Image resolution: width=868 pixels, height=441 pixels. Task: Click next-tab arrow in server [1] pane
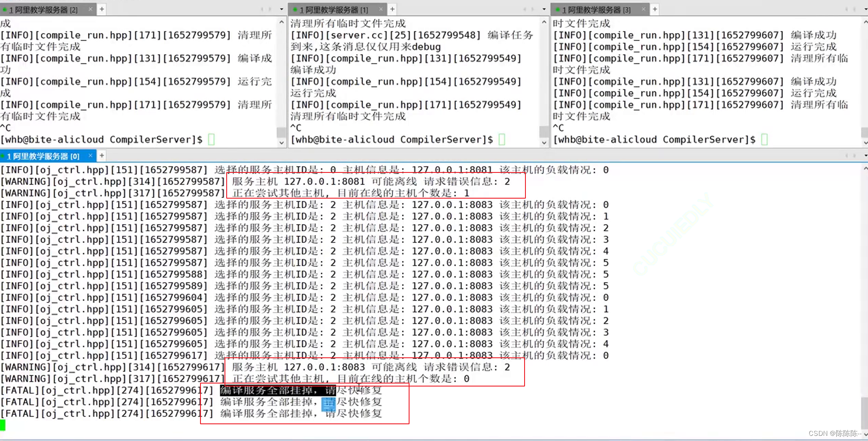532,9
